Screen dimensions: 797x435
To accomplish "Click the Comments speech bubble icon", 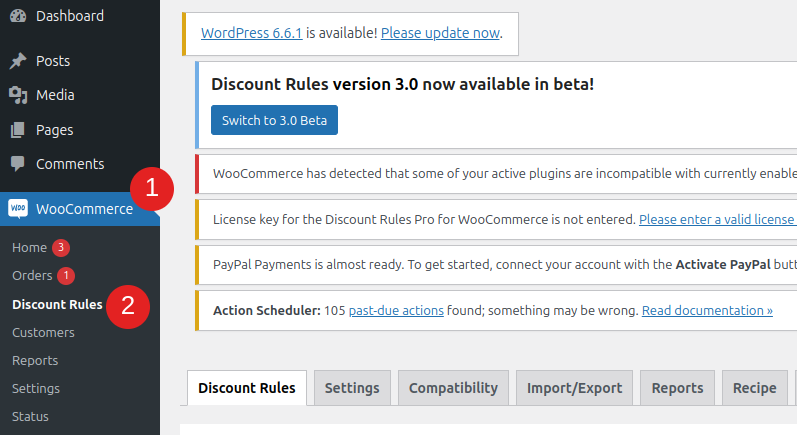I will click(18, 164).
